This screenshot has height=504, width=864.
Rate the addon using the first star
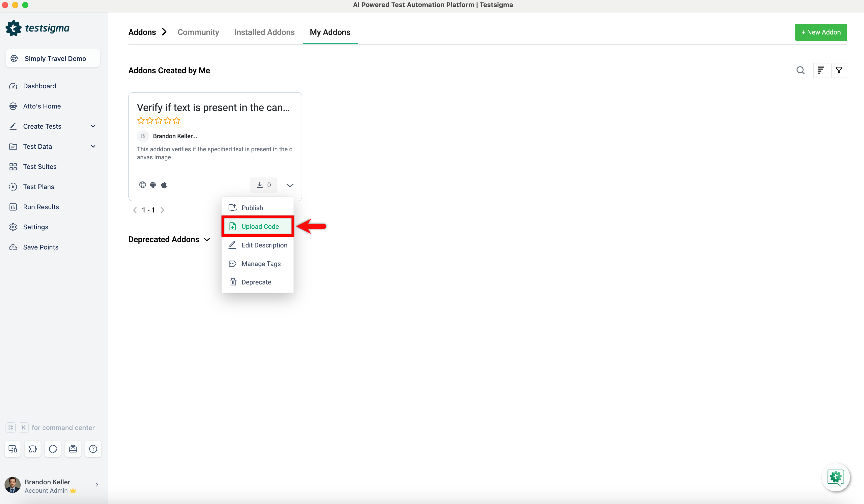click(x=140, y=120)
